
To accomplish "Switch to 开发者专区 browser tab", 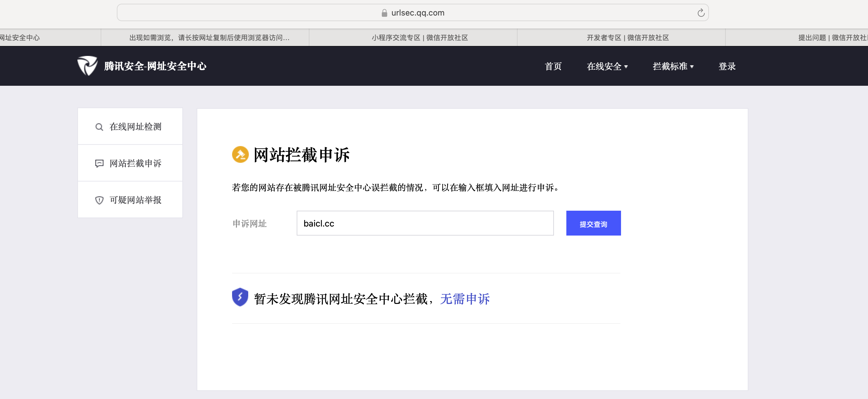I will 628,38.
